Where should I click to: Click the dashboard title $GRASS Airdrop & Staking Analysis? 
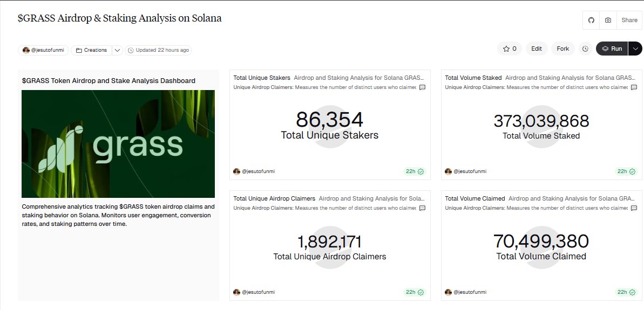tap(119, 18)
